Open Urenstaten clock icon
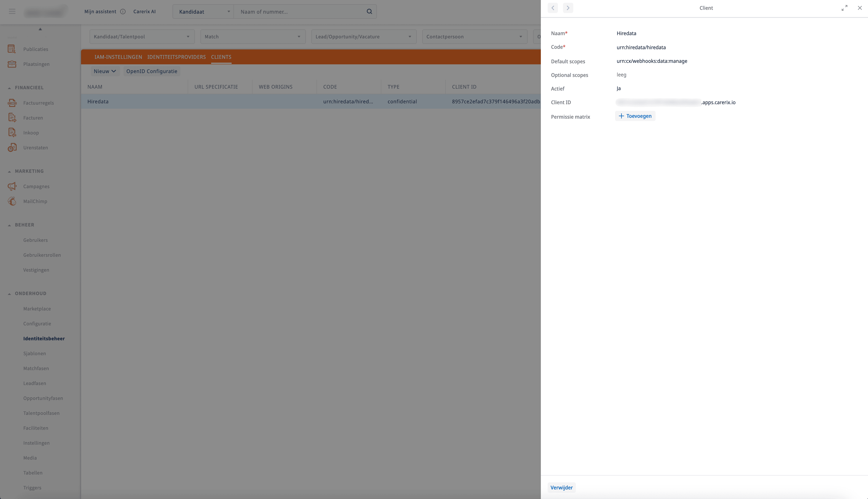Viewport: 868px width, 499px height. point(12,147)
